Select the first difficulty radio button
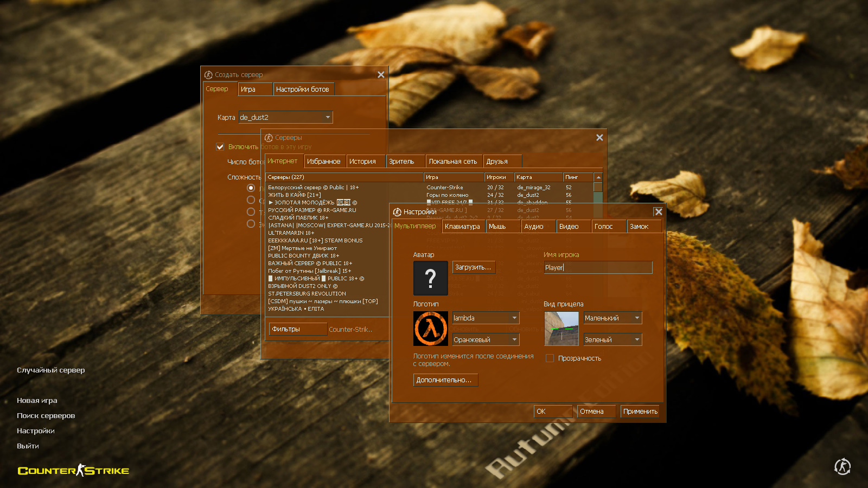This screenshot has width=868, height=488. [251, 188]
